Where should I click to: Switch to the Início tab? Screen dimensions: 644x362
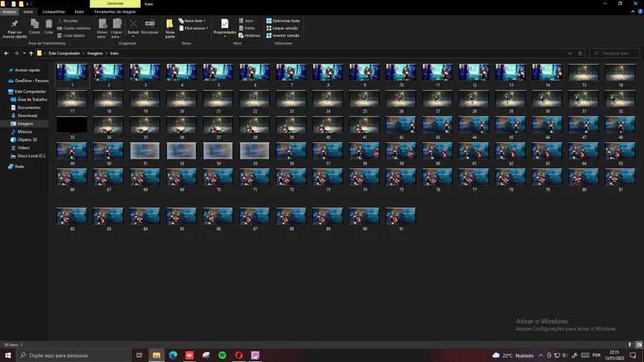click(x=28, y=11)
